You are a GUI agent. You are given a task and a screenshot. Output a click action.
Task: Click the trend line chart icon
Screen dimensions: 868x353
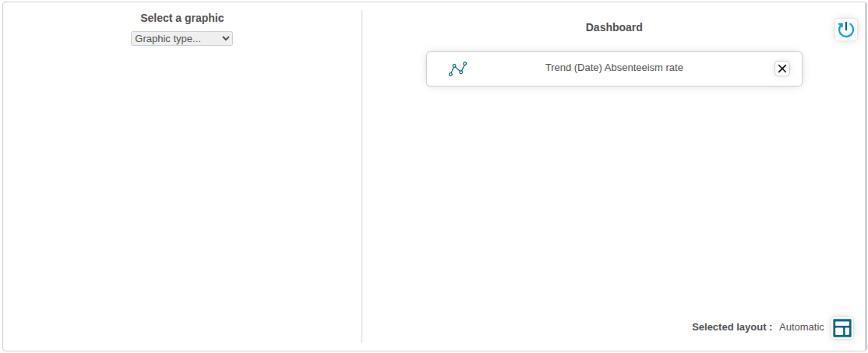(x=457, y=69)
